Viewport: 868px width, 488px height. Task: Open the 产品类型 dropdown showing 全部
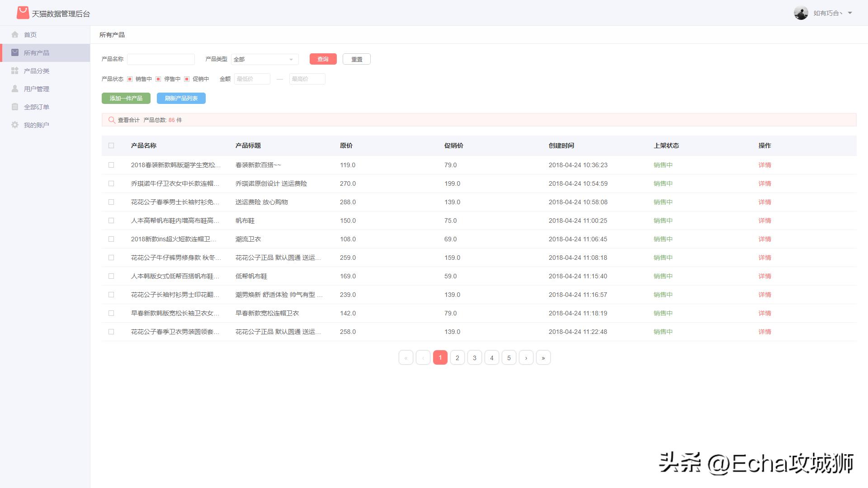[x=264, y=59]
